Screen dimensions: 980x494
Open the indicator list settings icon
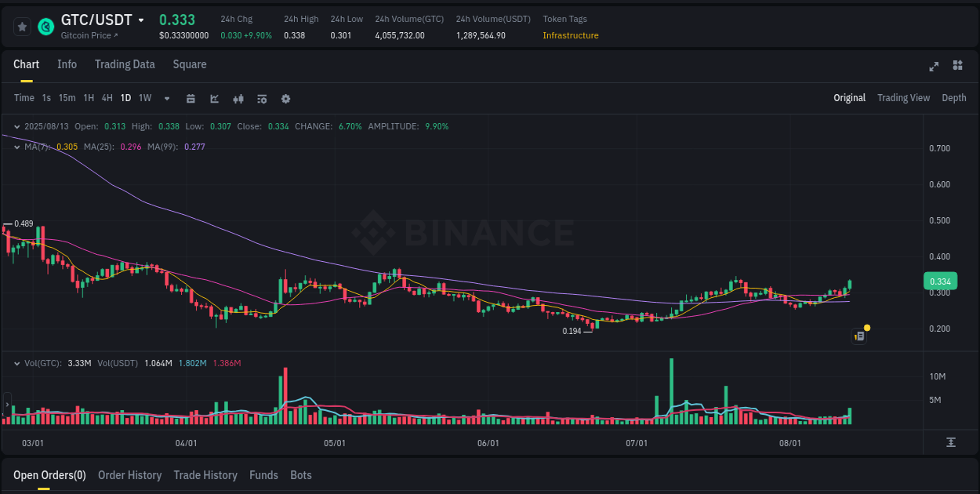pyautogui.click(x=261, y=99)
